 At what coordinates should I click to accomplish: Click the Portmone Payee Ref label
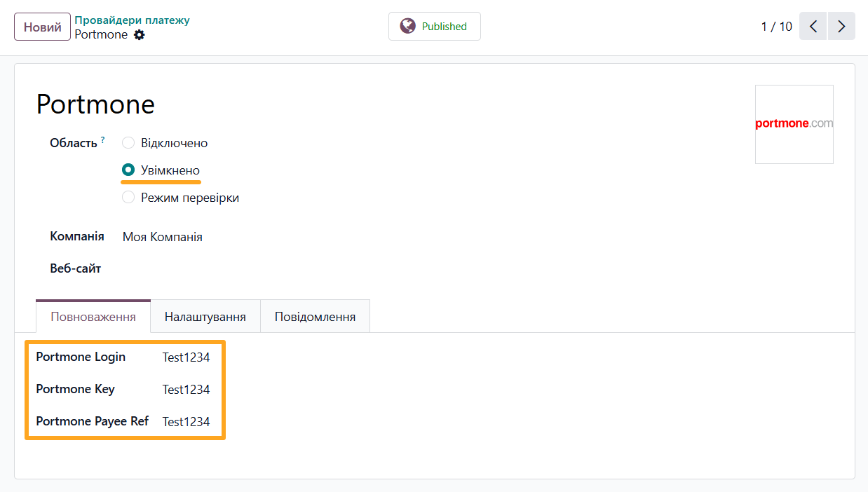pos(93,421)
